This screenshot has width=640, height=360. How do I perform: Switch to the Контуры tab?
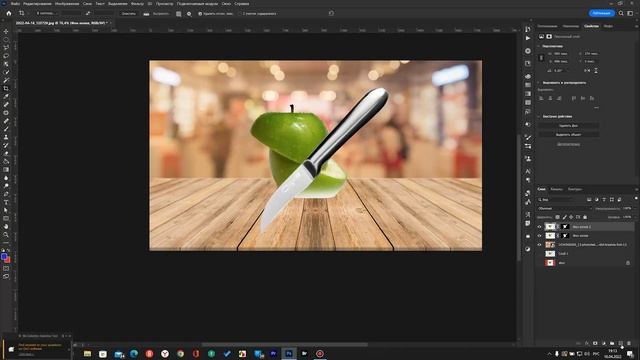[575, 189]
